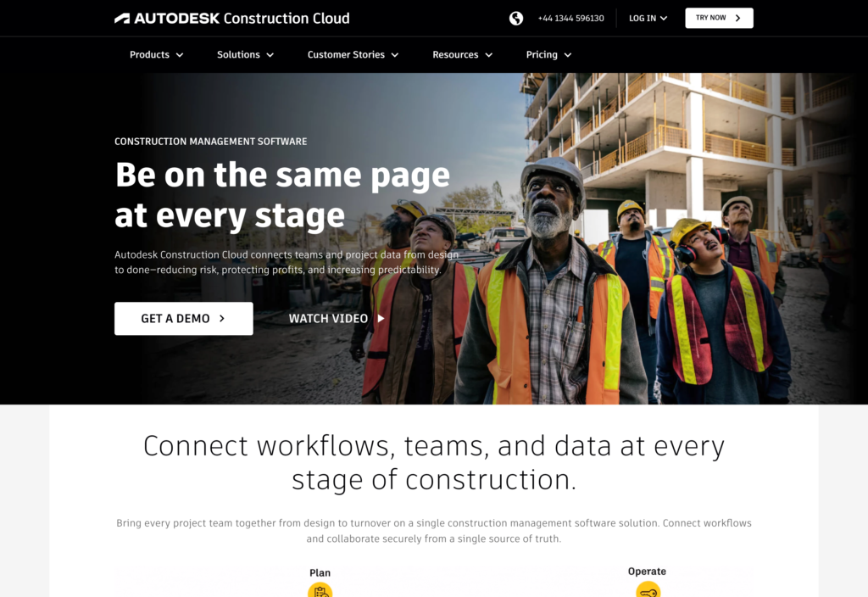Click the play triangle beside Watch Video
Viewport: 868px width, 597px height.
pos(381,319)
